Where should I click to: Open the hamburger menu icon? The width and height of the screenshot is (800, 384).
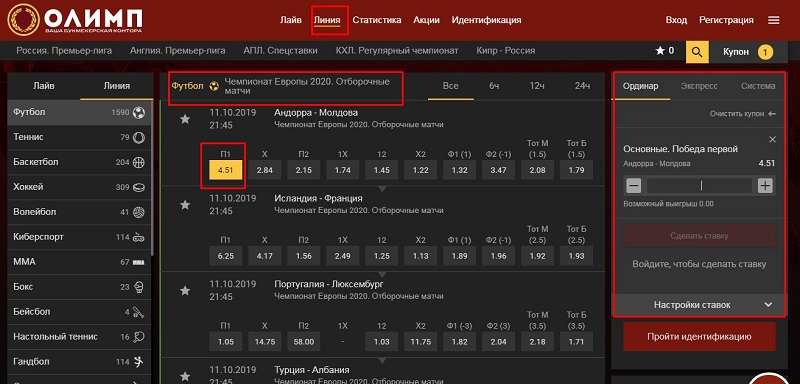tap(773, 20)
